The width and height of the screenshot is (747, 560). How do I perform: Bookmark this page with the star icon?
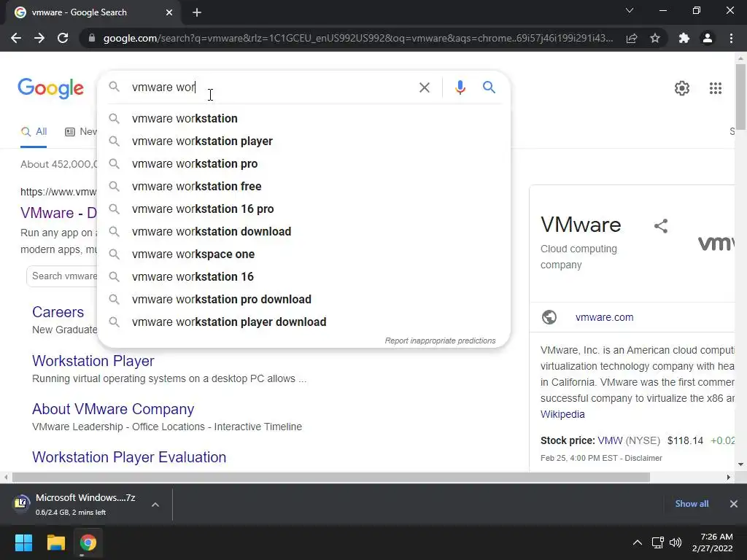[655, 38]
